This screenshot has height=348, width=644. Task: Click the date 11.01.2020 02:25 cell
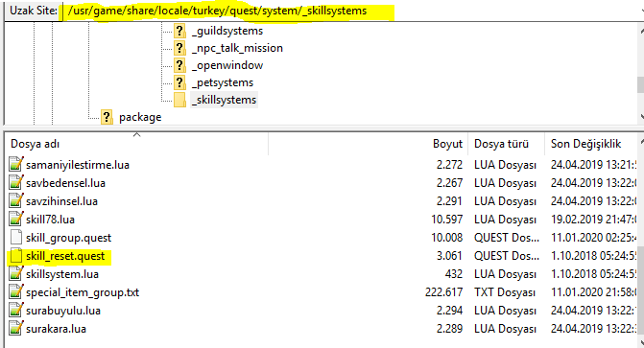tap(593, 238)
